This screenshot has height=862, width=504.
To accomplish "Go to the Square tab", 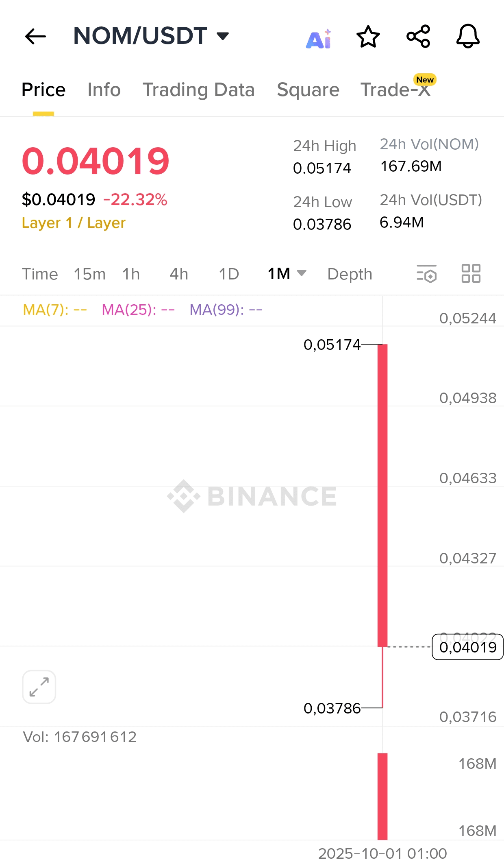I will [308, 89].
